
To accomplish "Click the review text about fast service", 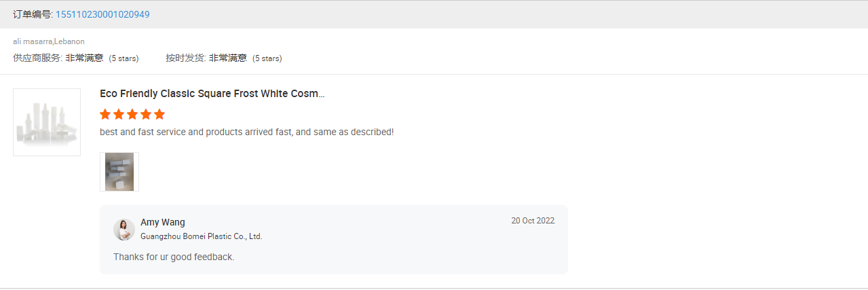I will 246,132.
